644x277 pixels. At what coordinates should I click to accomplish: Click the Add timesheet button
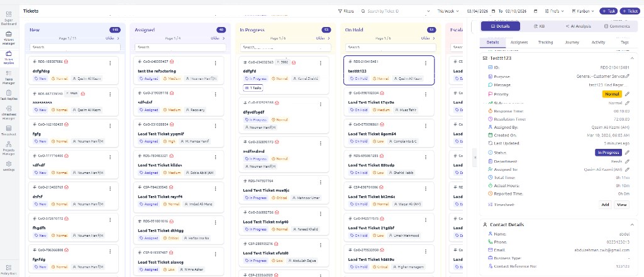(604, 204)
